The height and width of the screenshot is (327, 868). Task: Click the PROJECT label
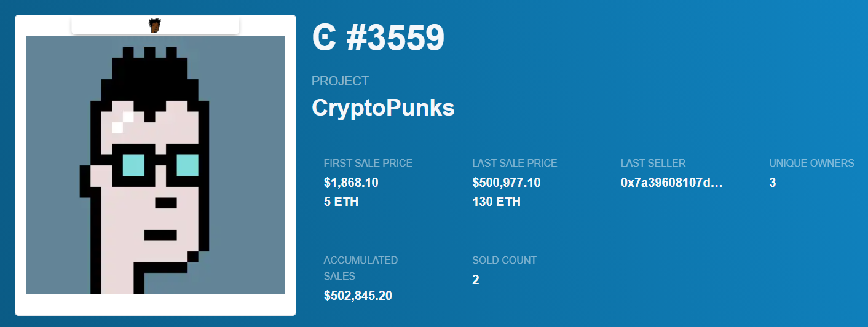tap(340, 81)
